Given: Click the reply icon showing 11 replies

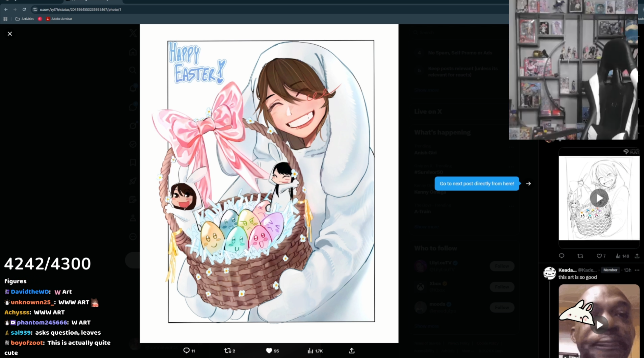Looking at the screenshot, I should [x=186, y=350].
